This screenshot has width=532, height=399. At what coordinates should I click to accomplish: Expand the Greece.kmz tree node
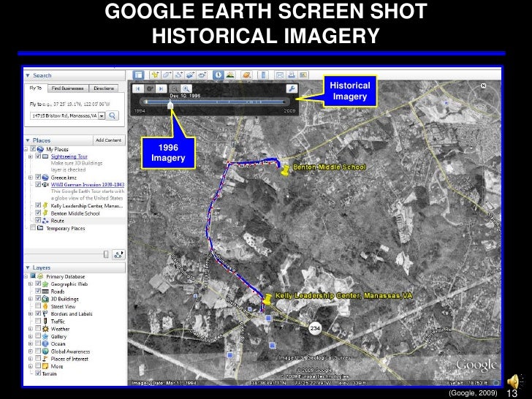(x=31, y=178)
